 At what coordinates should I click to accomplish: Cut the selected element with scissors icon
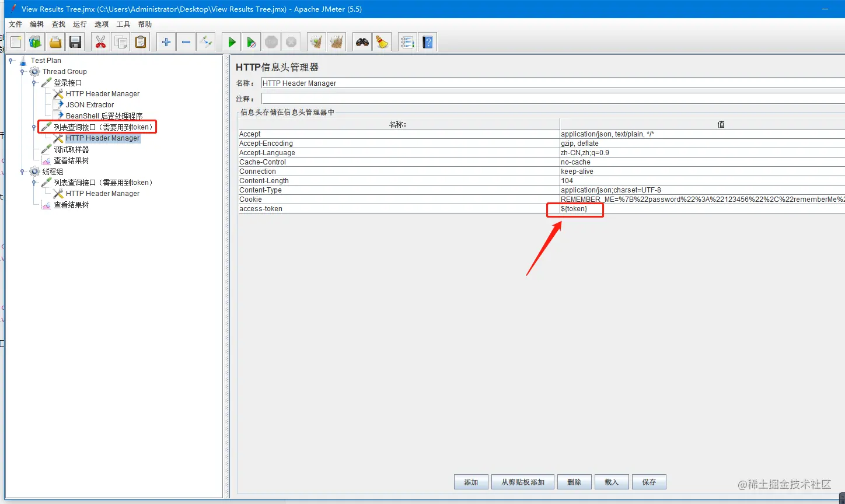click(x=101, y=42)
